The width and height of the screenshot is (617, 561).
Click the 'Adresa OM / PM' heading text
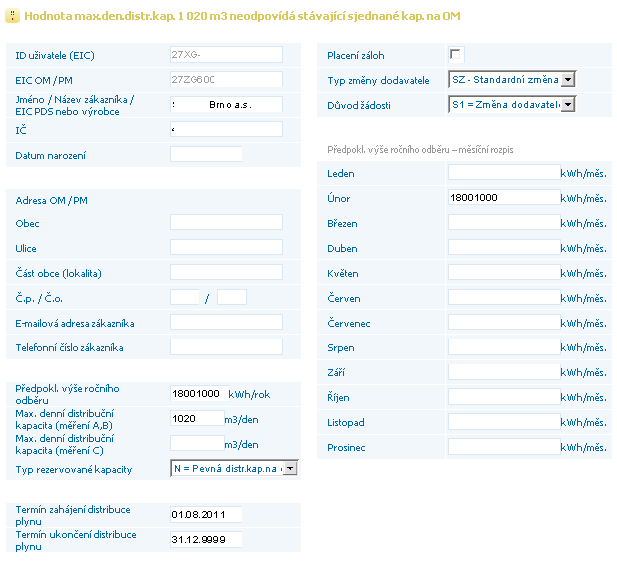52,201
